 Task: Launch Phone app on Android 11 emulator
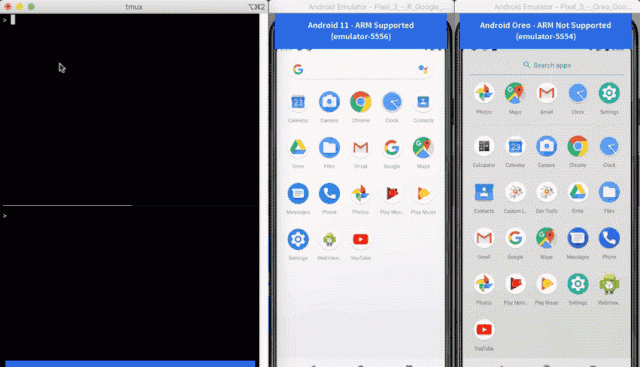click(x=329, y=194)
